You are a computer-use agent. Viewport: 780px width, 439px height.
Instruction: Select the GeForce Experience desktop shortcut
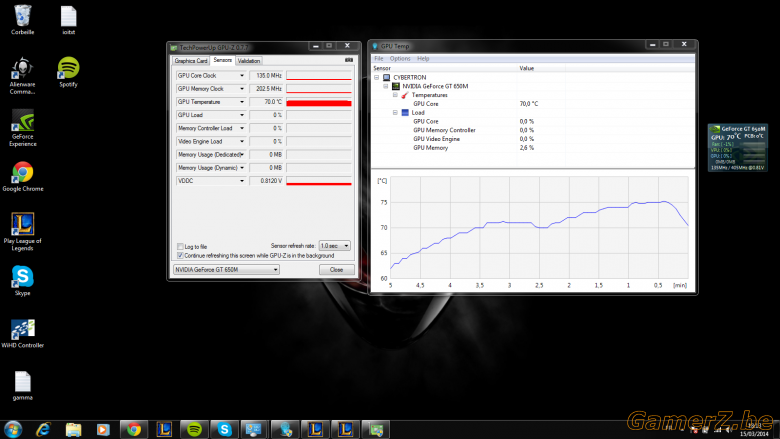coord(22,128)
